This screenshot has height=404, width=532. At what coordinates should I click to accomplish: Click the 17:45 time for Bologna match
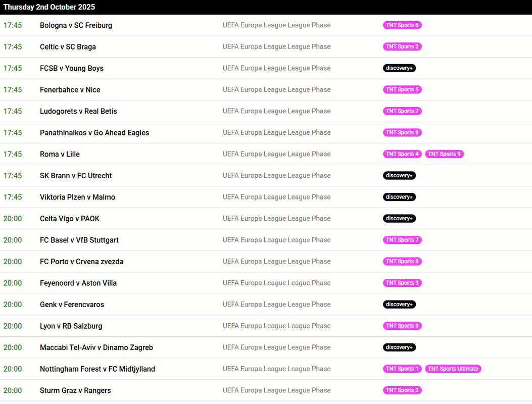[13, 25]
